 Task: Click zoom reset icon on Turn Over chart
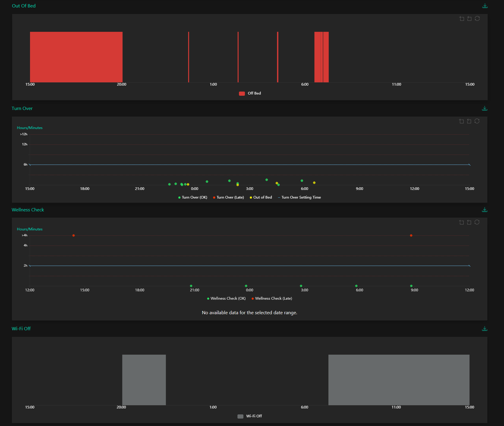[x=469, y=121]
